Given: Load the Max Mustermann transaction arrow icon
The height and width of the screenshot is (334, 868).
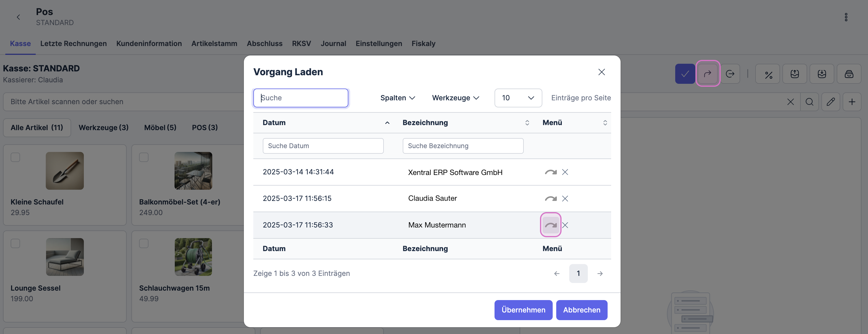Looking at the screenshot, I should 550,225.
